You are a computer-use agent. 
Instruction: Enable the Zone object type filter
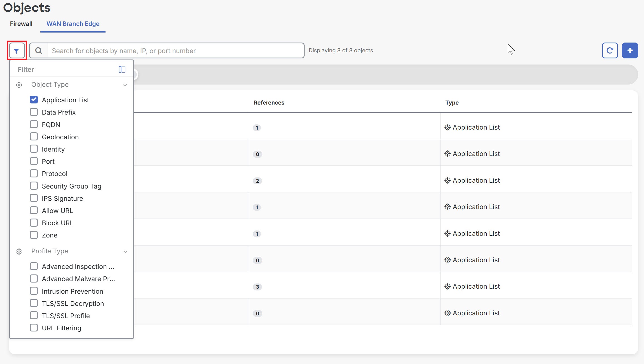tap(34, 235)
